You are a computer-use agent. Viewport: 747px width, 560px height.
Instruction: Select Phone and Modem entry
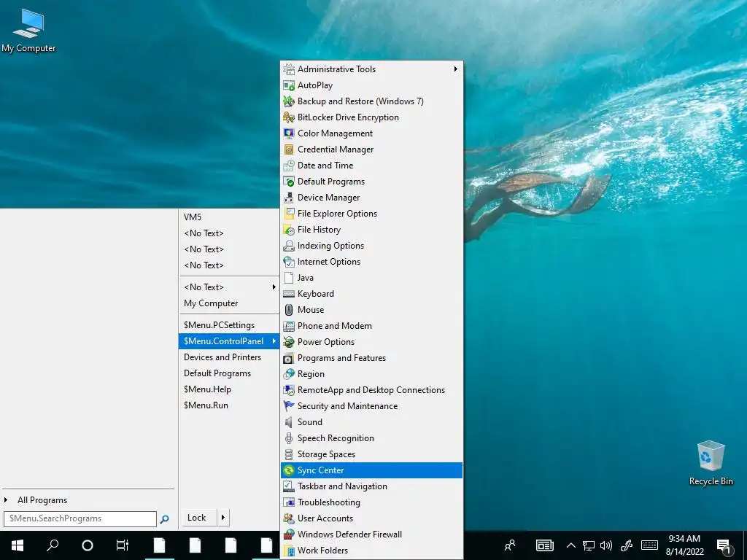(x=371, y=326)
